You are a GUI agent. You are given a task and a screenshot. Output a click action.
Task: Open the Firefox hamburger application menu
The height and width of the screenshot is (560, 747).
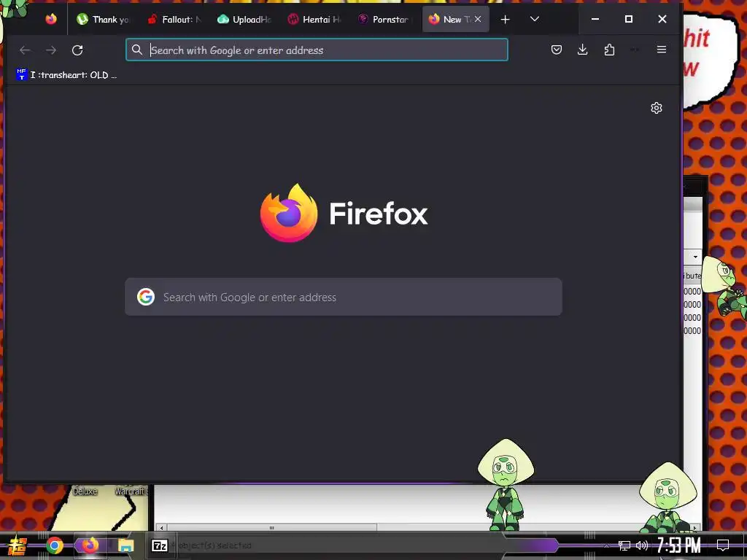click(661, 50)
